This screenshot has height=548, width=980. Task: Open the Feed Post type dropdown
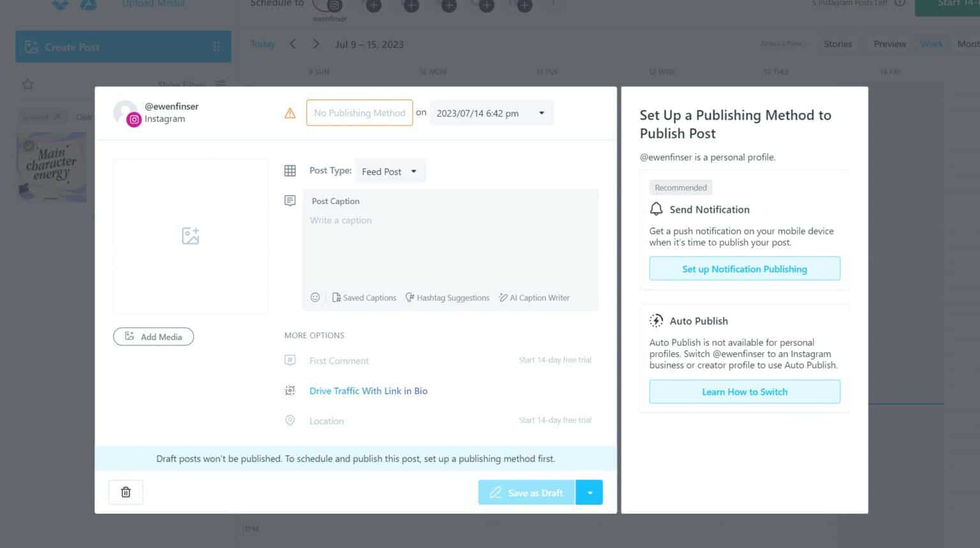(390, 171)
